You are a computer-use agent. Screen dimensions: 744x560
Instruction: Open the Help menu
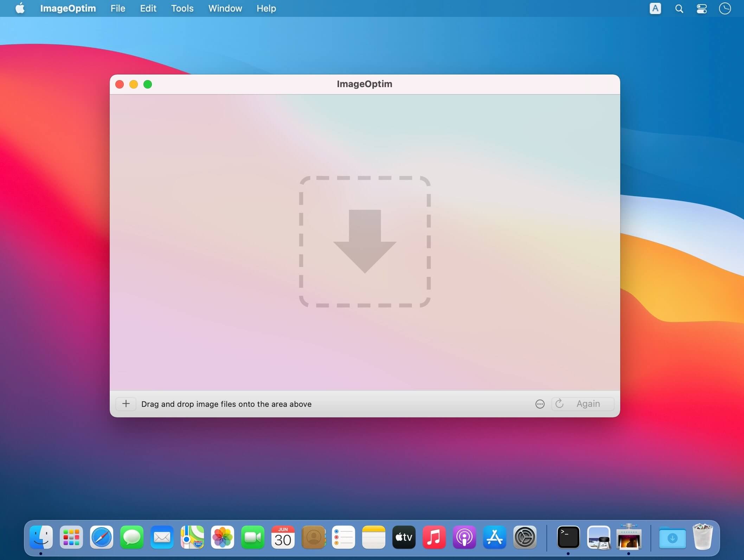click(266, 8)
